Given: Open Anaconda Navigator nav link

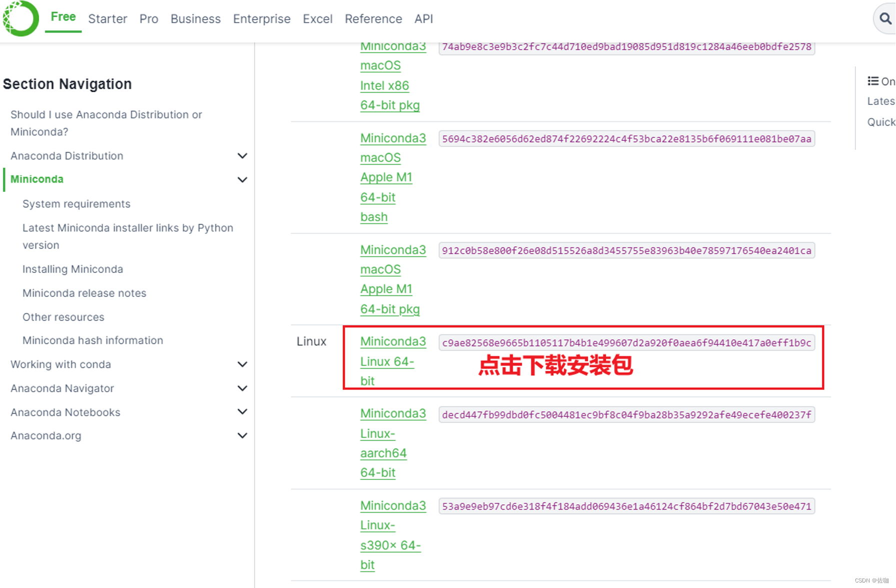Looking at the screenshot, I should tap(62, 388).
